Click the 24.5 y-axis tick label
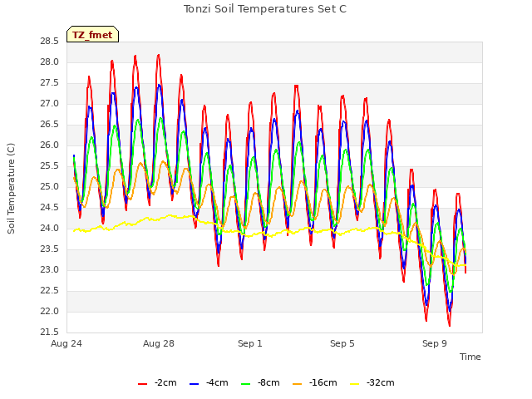532x399 pixels. tap(50, 208)
